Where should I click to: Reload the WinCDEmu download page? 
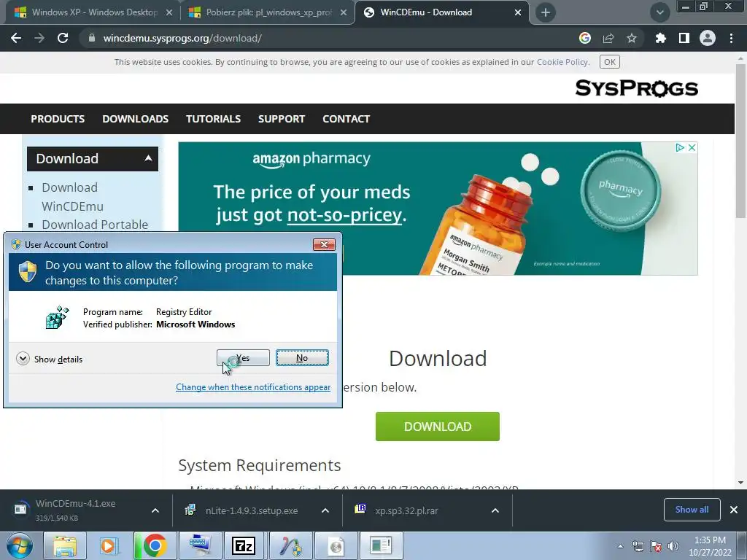pyautogui.click(x=63, y=38)
